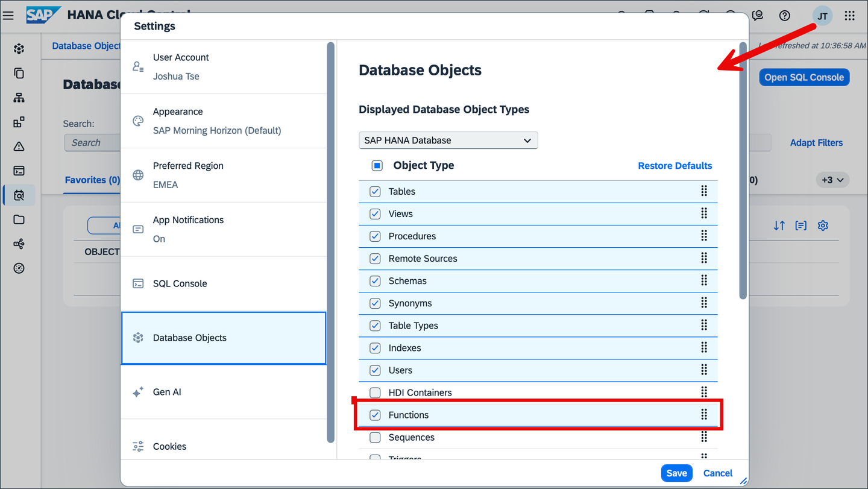Save the settings dialog
The image size is (868, 489).
[x=676, y=473]
